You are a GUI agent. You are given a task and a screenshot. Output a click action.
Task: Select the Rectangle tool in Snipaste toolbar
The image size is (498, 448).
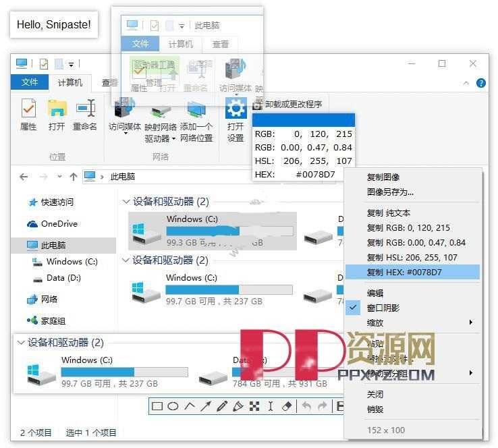tap(157, 406)
